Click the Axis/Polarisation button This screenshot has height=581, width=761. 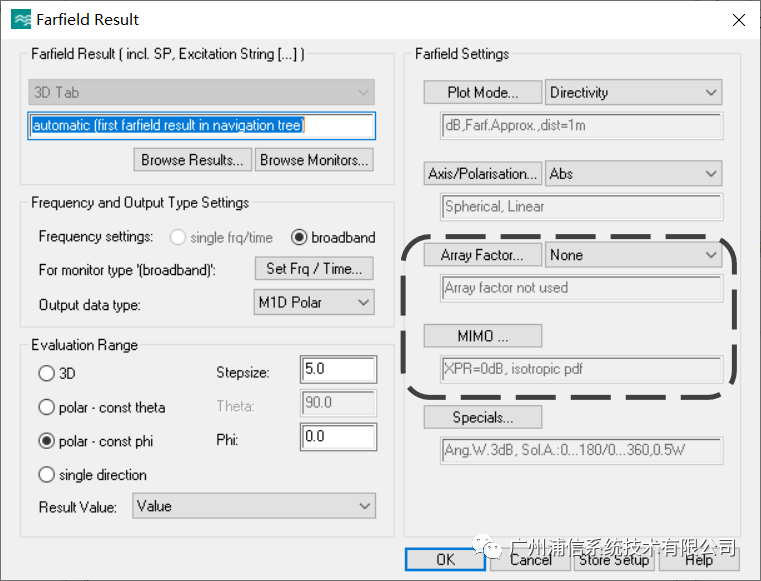[483, 173]
